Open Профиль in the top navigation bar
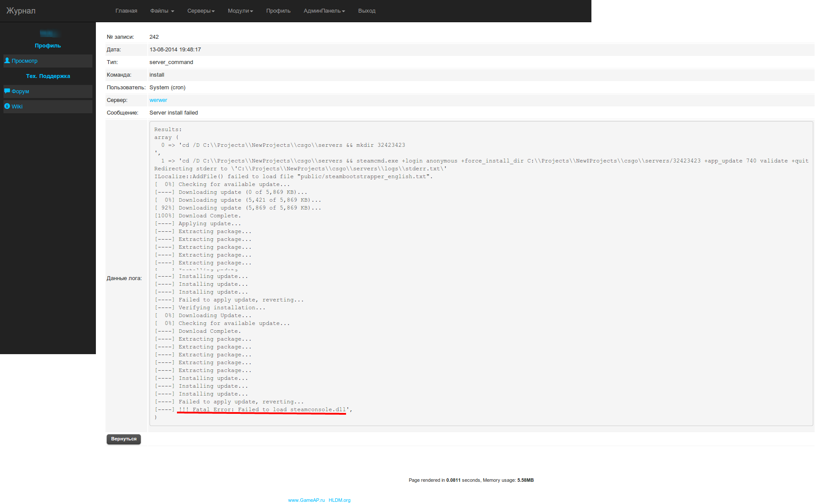 click(278, 11)
